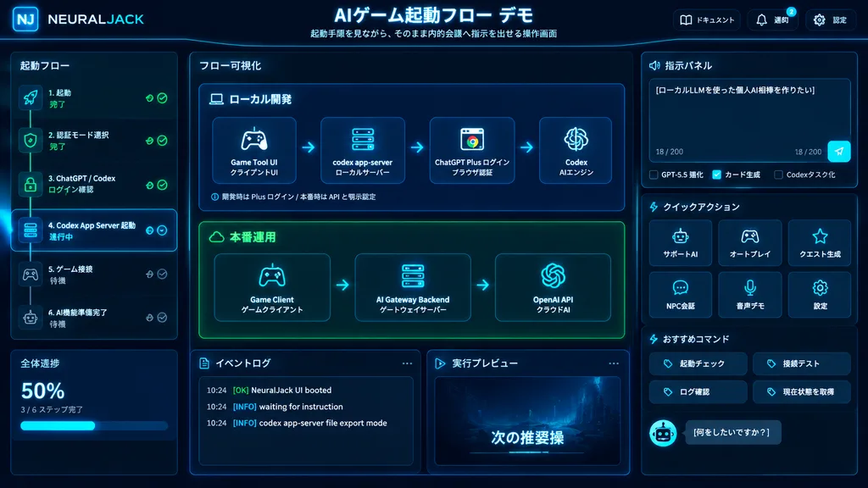This screenshot has width=868, height=488.
Task: Click the codex app-server node
Action: pyautogui.click(x=363, y=150)
